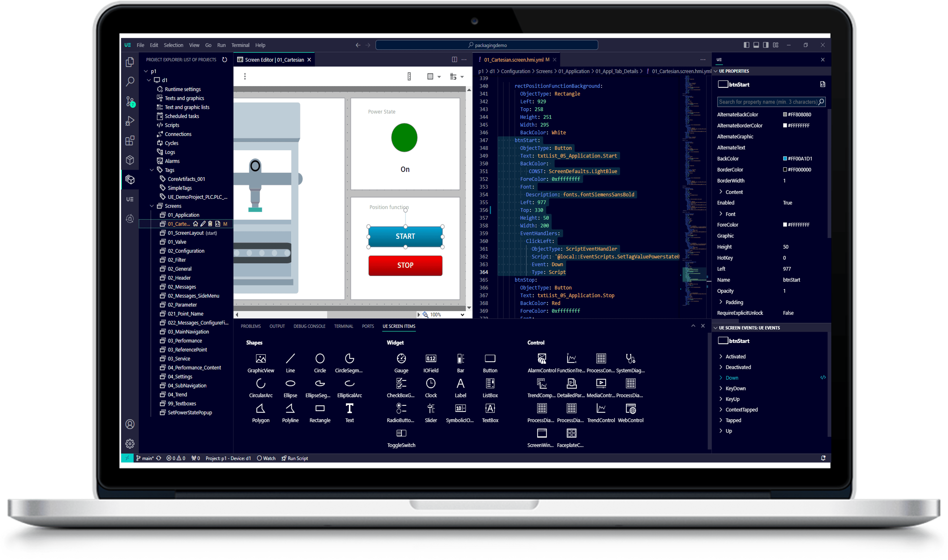The width and height of the screenshot is (948, 560).
Task: Toggle bottom panel layout icon
Action: [756, 45]
